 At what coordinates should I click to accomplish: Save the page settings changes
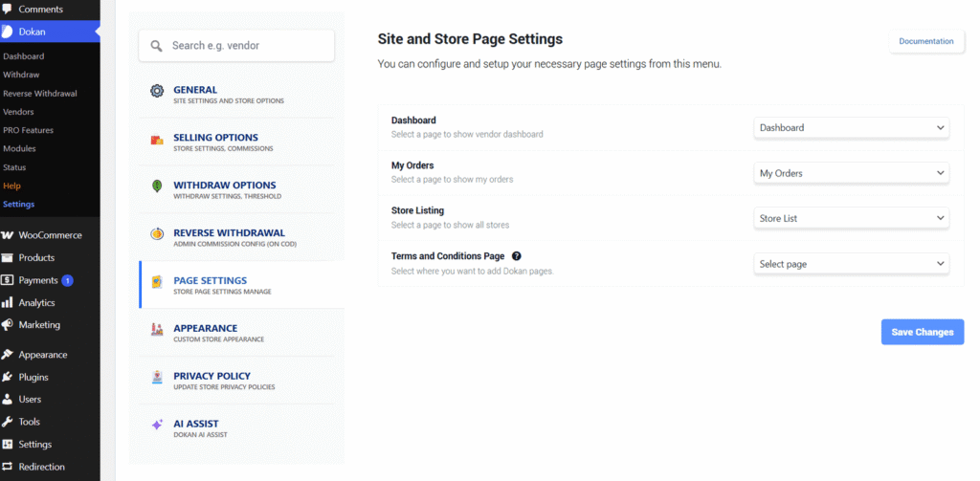(922, 332)
